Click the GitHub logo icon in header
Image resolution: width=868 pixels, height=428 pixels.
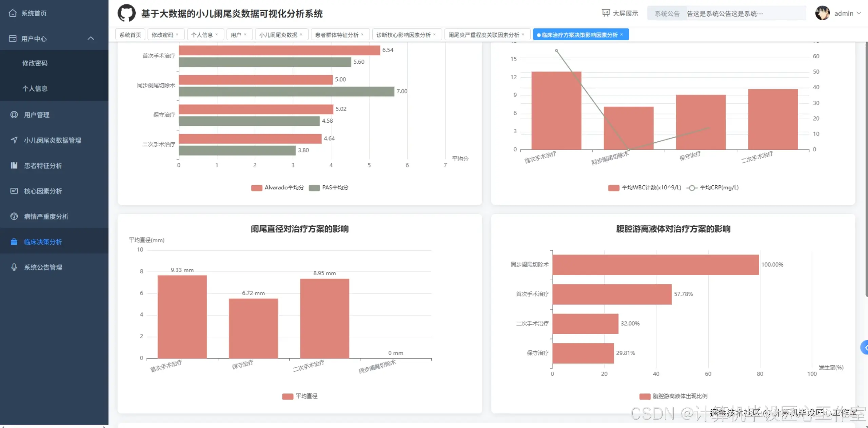126,13
